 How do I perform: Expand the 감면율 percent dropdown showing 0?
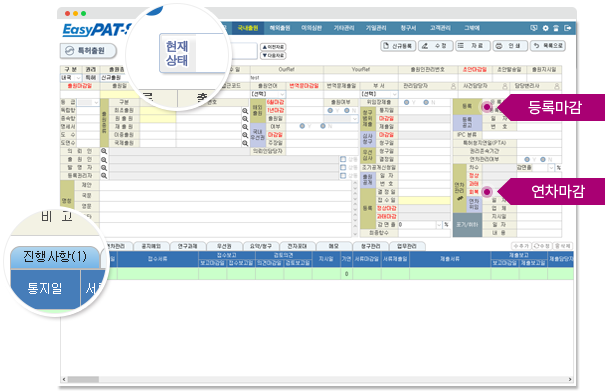click(439, 225)
